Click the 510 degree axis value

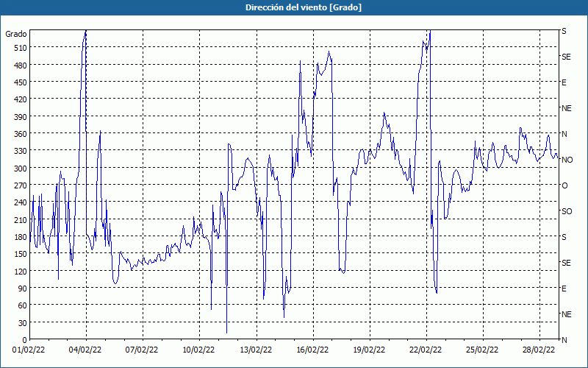[x=21, y=48]
